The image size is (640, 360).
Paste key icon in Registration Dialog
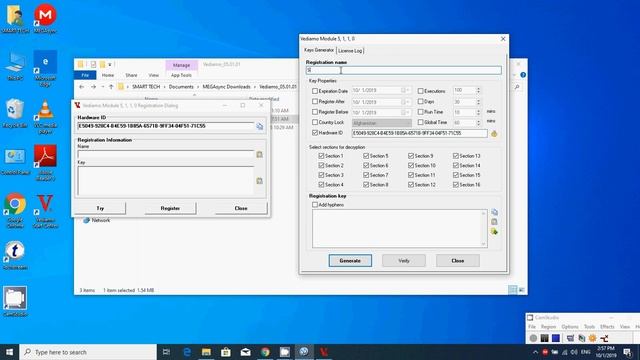tap(260, 180)
